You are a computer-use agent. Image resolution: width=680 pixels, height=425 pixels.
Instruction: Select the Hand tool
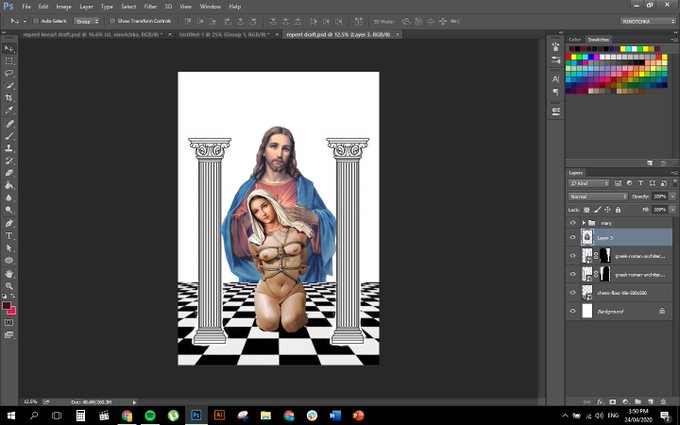coord(9,274)
